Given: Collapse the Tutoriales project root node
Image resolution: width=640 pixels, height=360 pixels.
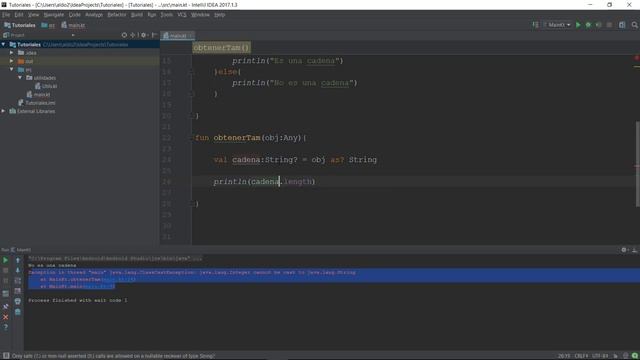Looking at the screenshot, I should click(4, 44).
